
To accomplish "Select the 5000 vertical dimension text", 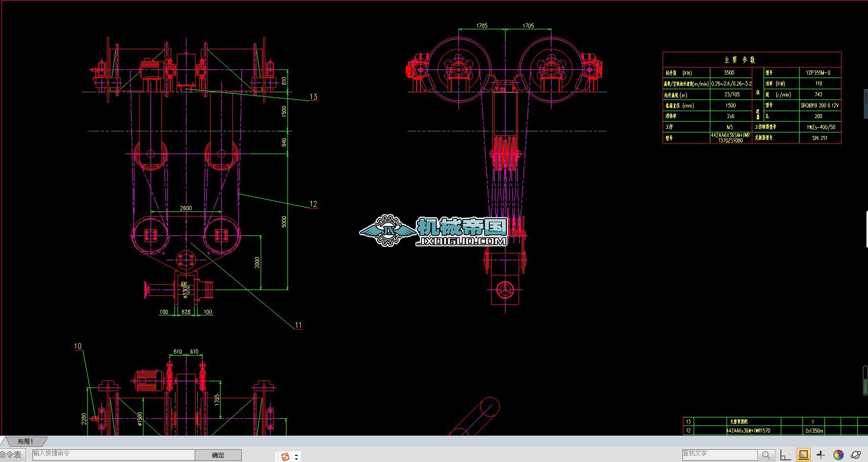I will coord(284,222).
